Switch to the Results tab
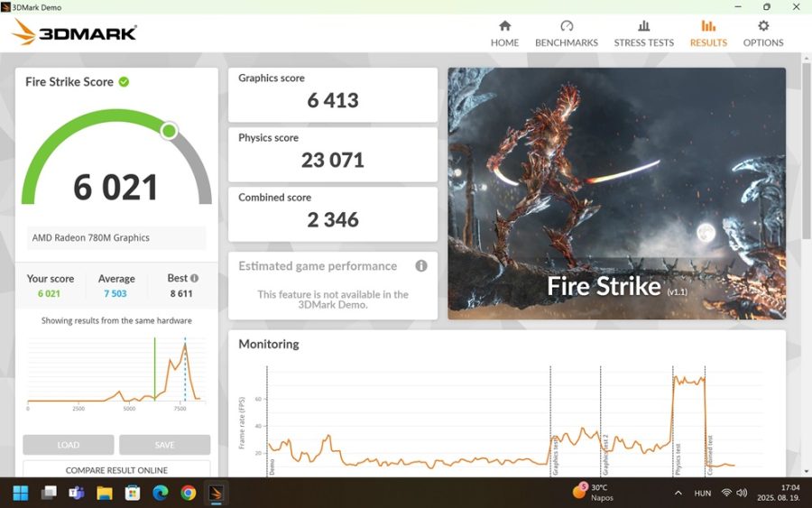Screen dimensions: 812x508 708,32
